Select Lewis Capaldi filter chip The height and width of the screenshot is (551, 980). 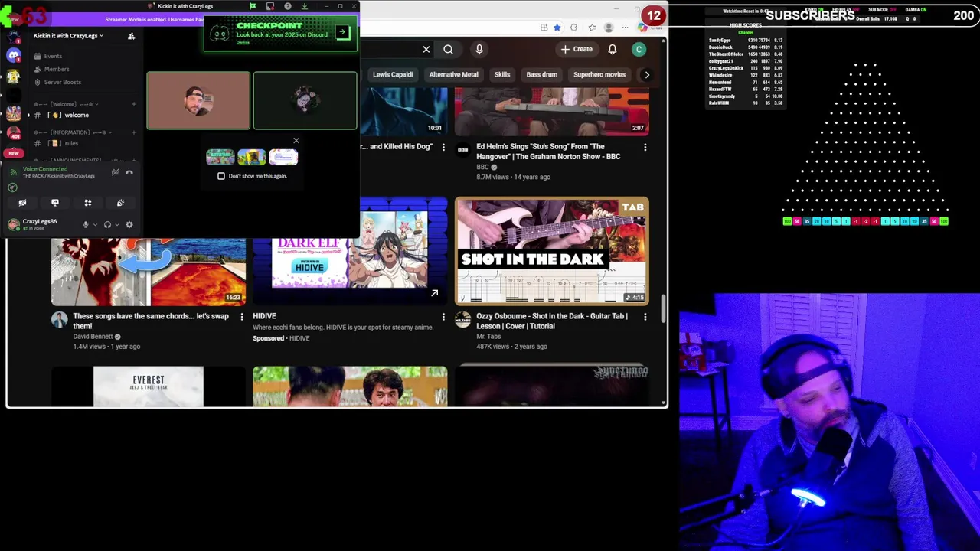pyautogui.click(x=393, y=74)
